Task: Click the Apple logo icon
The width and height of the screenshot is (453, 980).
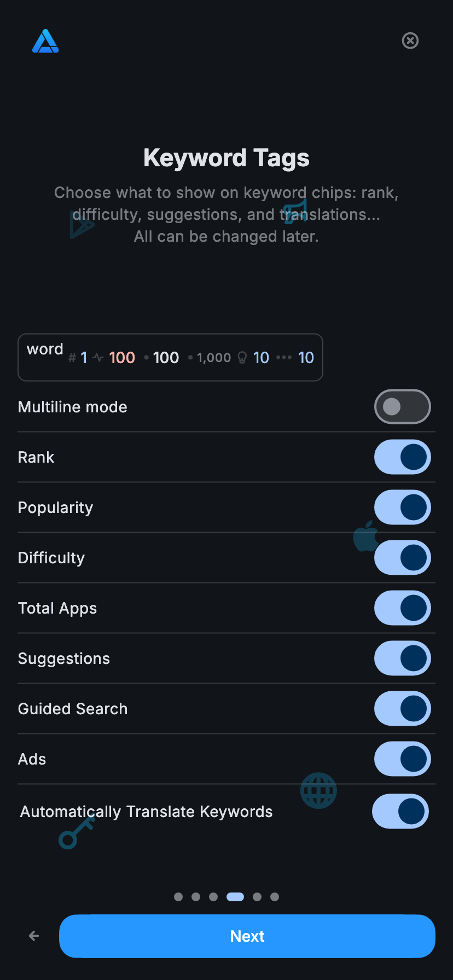Action: tap(365, 537)
